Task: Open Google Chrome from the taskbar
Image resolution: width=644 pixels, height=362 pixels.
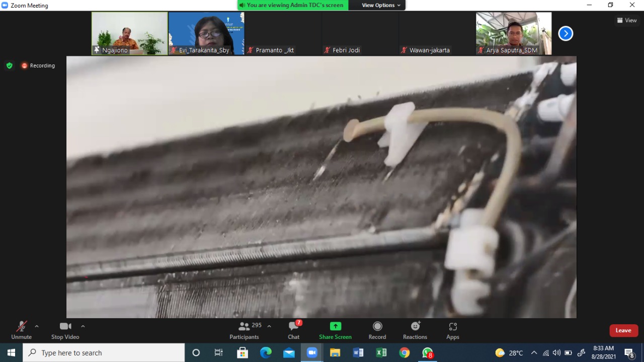Action: 405,352
